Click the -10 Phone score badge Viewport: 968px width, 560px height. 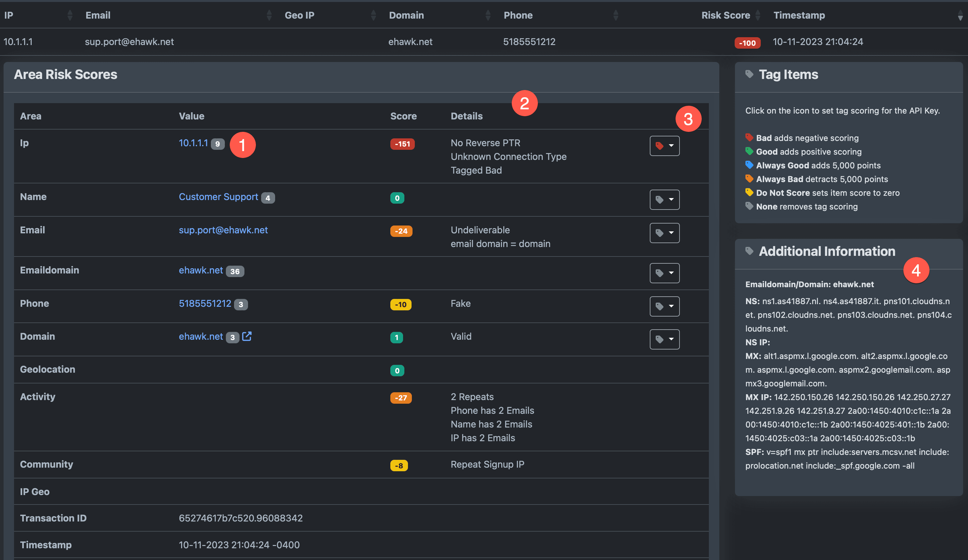pos(401,304)
